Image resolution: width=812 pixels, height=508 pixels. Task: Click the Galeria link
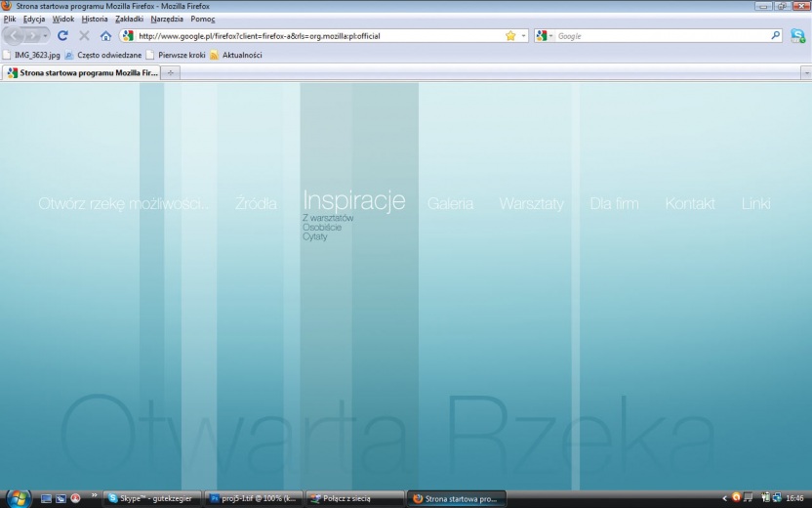pos(450,204)
